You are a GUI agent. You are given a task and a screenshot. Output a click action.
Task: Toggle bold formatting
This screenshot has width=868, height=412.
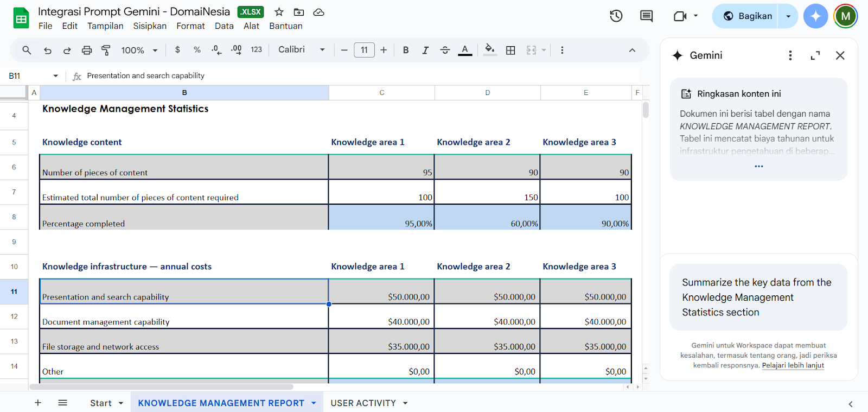[x=405, y=50]
